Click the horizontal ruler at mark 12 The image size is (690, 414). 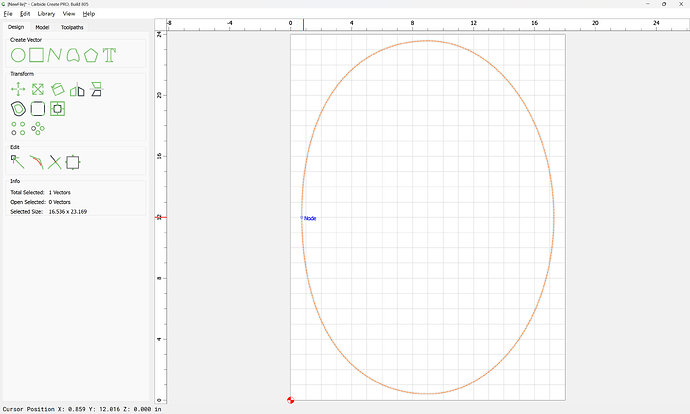coord(473,23)
